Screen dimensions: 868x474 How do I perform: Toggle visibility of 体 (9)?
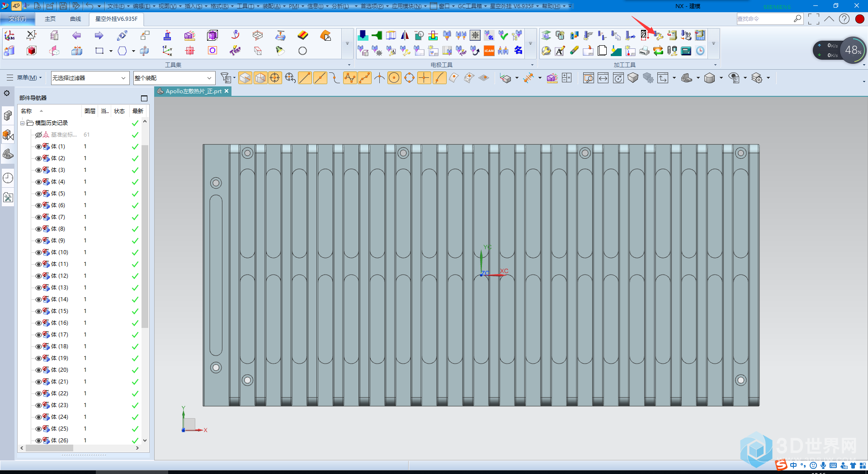38,241
